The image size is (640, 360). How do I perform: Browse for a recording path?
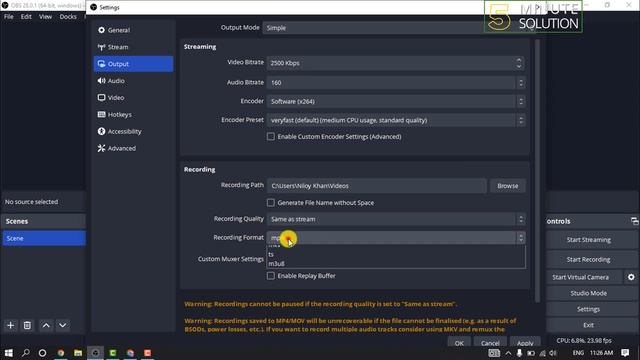pyautogui.click(x=508, y=186)
